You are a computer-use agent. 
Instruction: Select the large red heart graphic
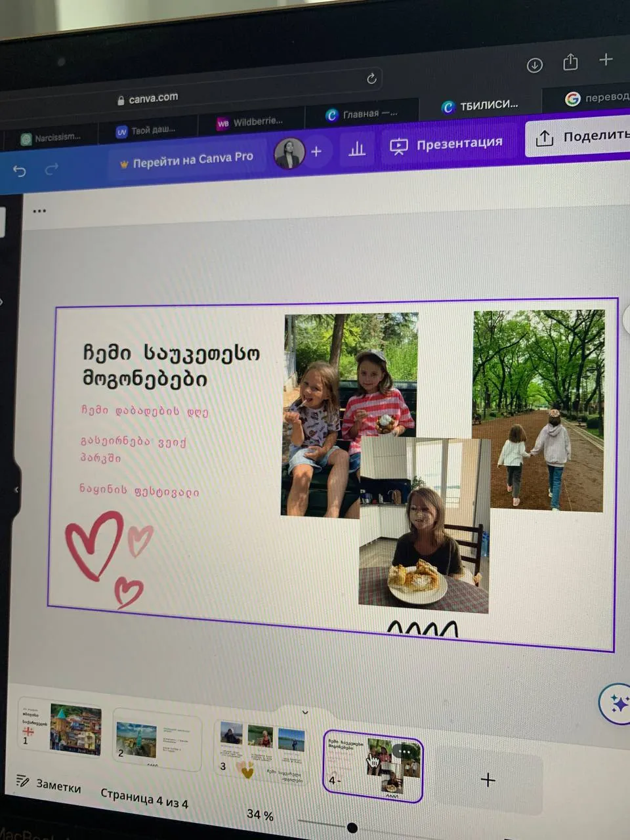coord(93,546)
